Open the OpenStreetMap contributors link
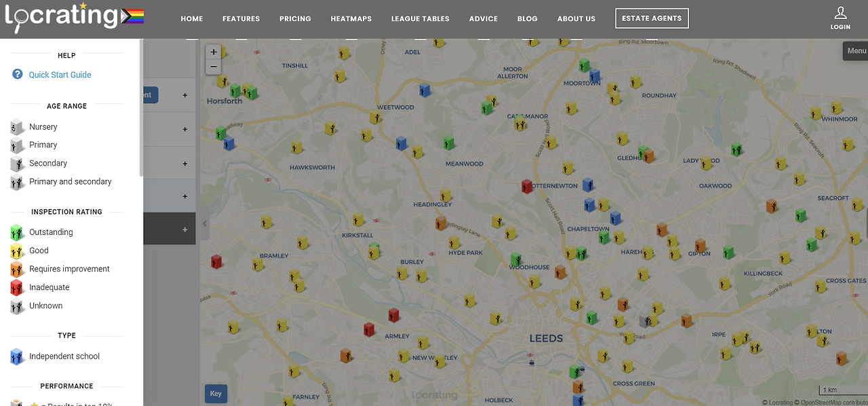 pyautogui.click(x=833, y=403)
